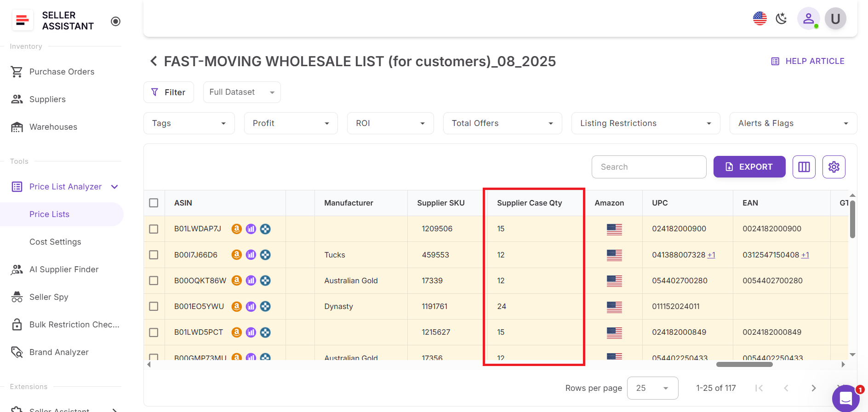Click the column layout icon beside Export
This screenshot has height=412, width=868.
(804, 167)
